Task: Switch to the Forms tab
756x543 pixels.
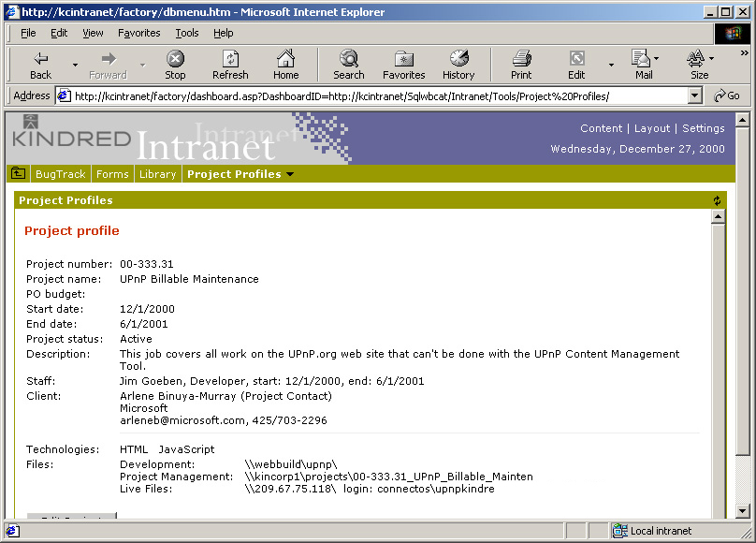Action: [112, 174]
